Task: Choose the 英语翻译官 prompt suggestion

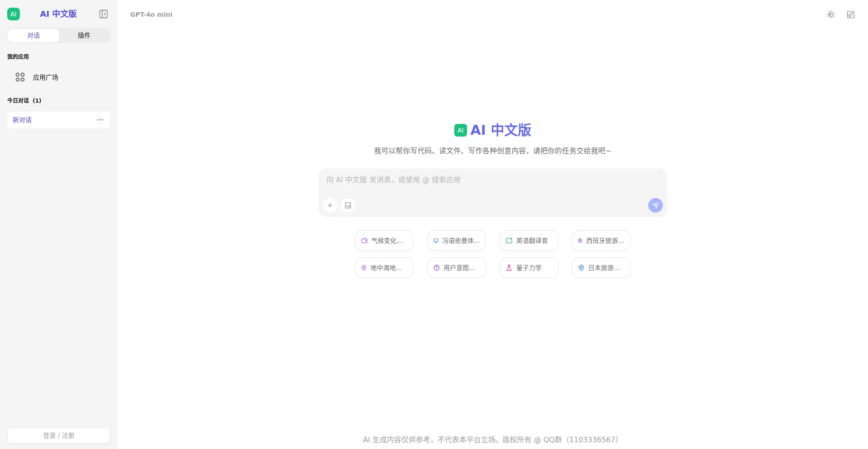Action: (x=529, y=241)
